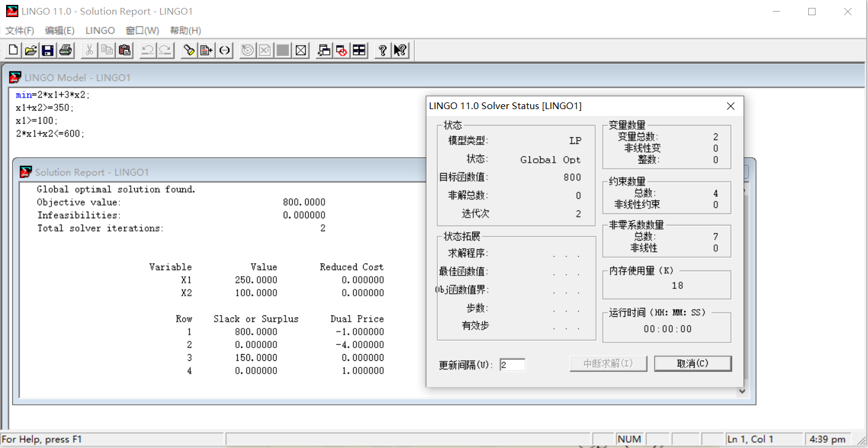Click the Solve bullseye icon

tap(248, 51)
